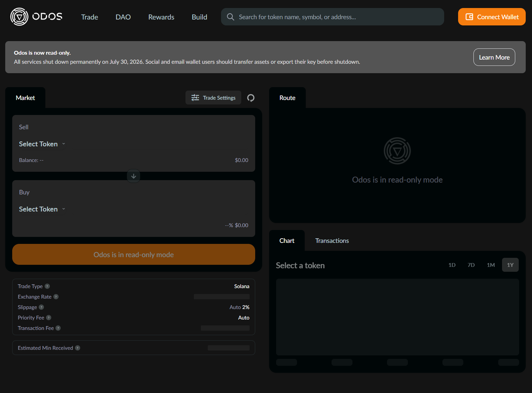Click the Estimated Min Received help icon
Viewport: 532px width, 393px height.
(x=78, y=348)
